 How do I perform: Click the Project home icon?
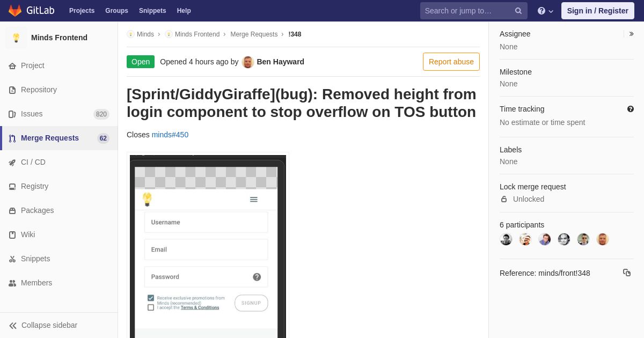pyautogui.click(x=12, y=66)
